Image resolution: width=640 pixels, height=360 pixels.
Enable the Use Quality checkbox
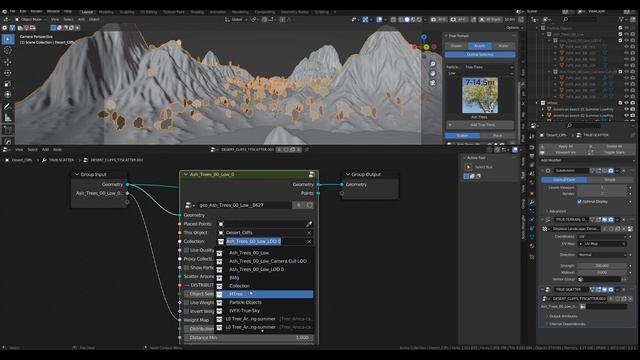(187, 250)
